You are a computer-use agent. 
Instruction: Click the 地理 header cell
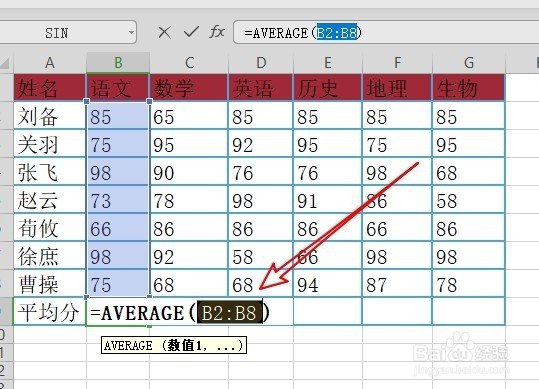(x=397, y=87)
